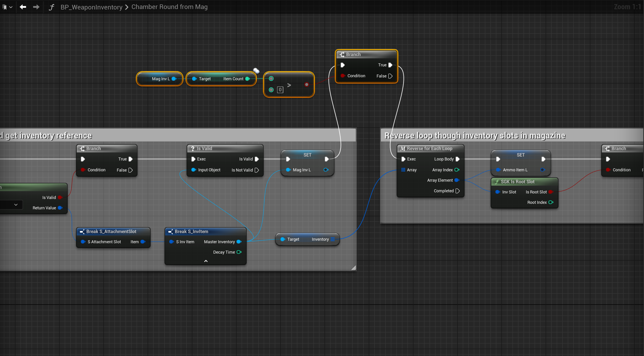The height and width of the screenshot is (356, 644).
Task: Click the SGK Is Root Slot function icon
Action: 497,182
